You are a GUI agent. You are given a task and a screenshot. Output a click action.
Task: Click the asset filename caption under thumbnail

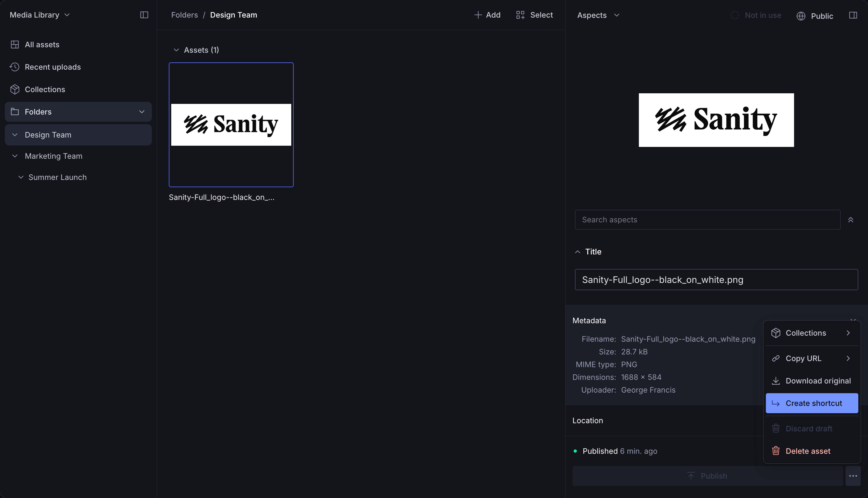point(221,198)
